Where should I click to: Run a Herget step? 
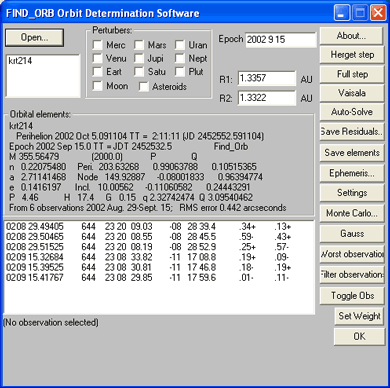(x=352, y=55)
